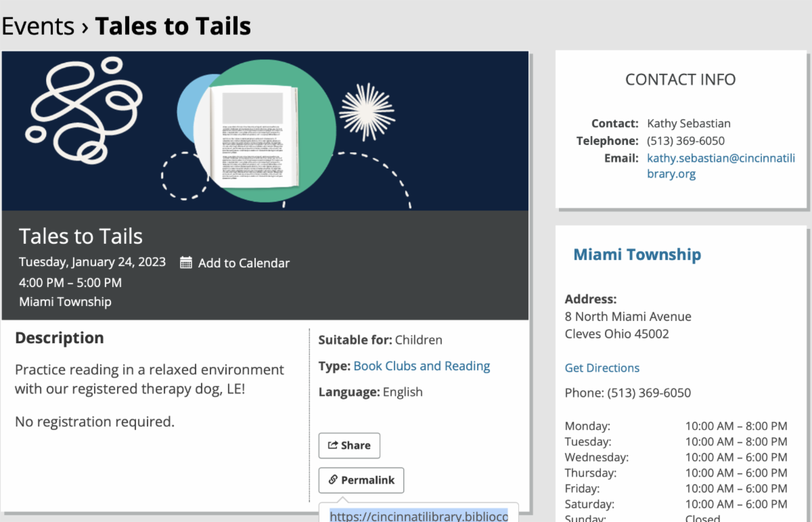Click the Tales to Tails event title
This screenshot has width=812, height=522.
coord(81,236)
